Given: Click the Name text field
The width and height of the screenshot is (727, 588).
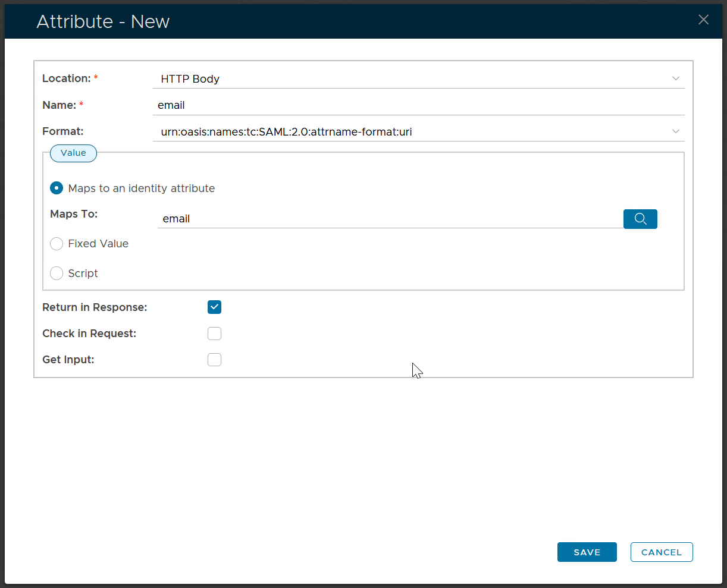Looking at the screenshot, I should [x=416, y=105].
